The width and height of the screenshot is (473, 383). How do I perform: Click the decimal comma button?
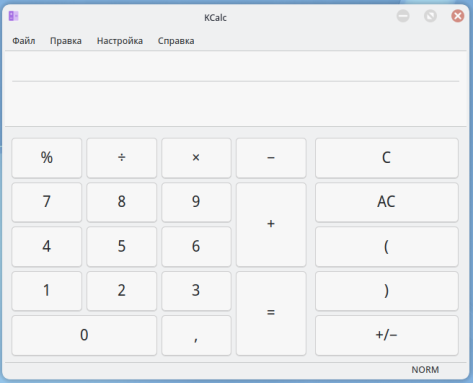[x=196, y=335]
